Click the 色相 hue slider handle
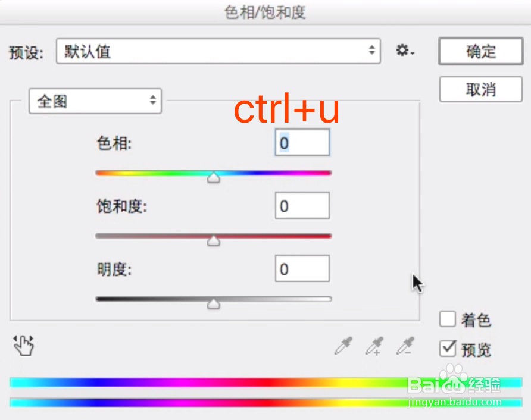The image size is (531, 420). pos(214,178)
